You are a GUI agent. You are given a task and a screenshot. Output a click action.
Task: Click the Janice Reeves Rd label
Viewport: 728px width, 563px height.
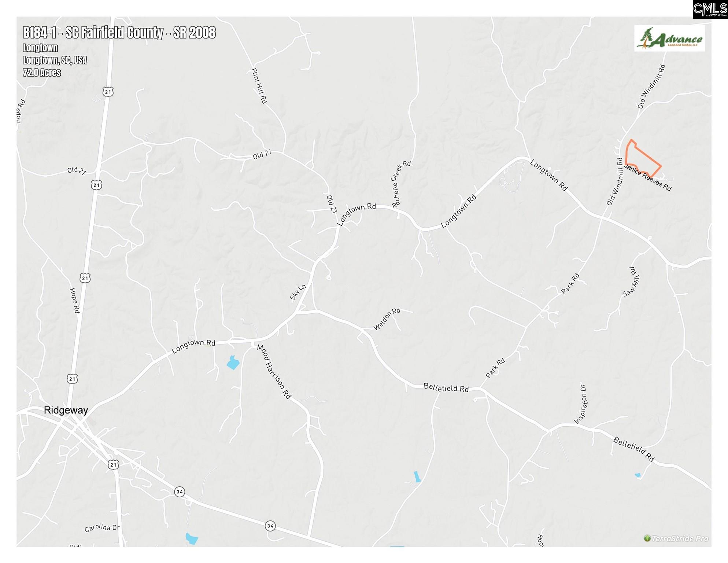(x=648, y=178)
